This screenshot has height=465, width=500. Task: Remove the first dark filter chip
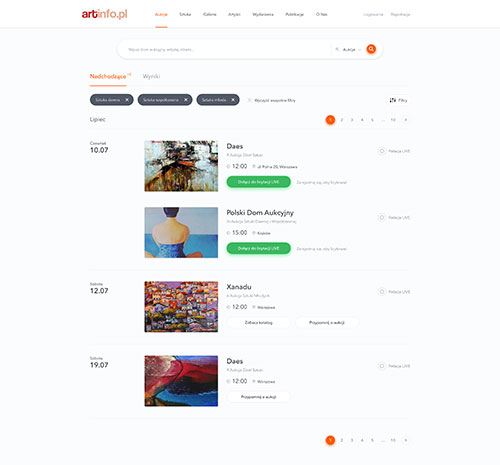point(127,100)
